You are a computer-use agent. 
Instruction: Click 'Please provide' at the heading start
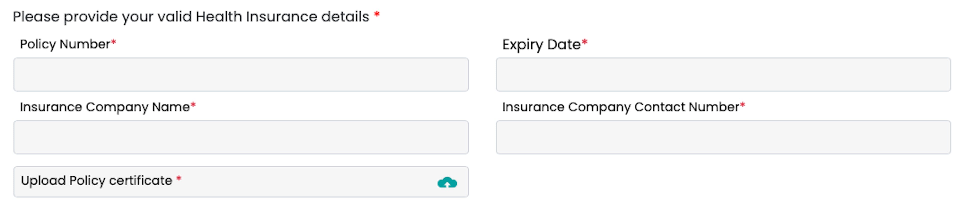click(x=36, y=17)
